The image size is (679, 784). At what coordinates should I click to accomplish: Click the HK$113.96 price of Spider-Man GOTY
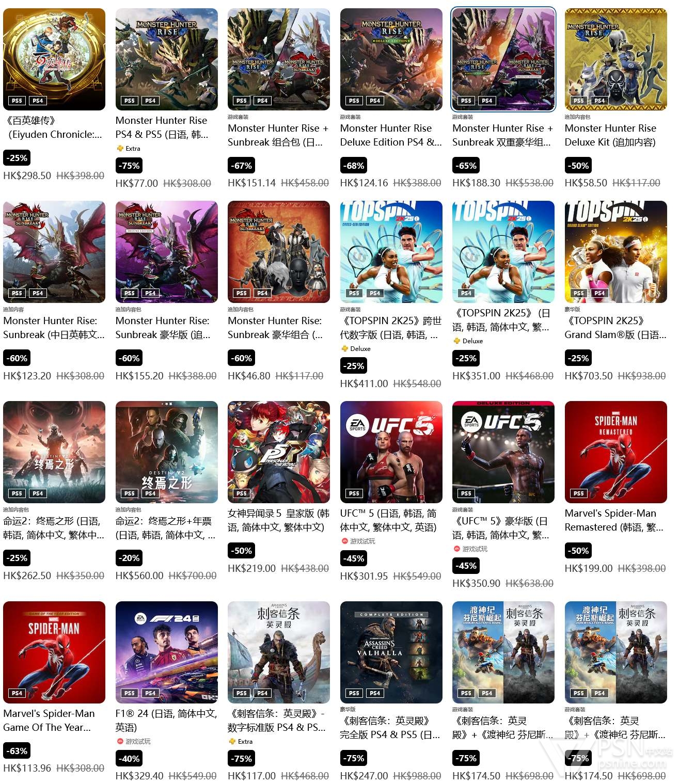27,769
